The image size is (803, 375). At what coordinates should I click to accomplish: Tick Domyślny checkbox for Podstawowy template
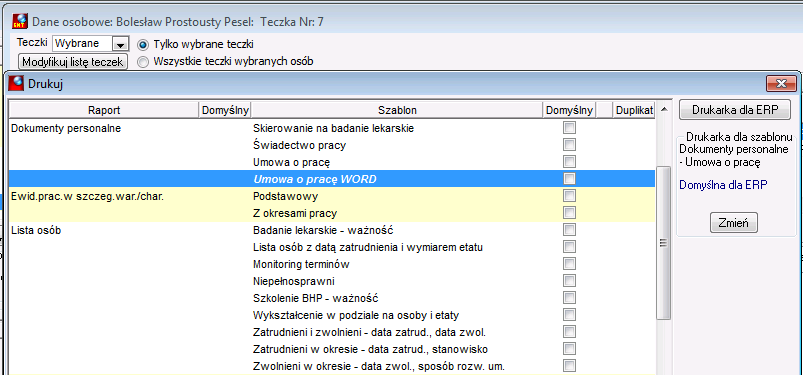coord(569,196)
